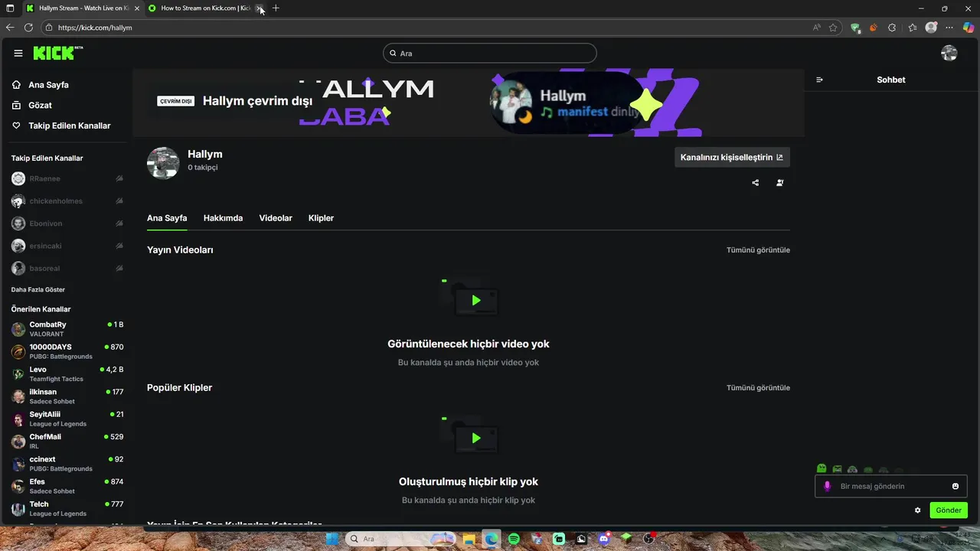The height and width of the screenshot is (551, 980).
Task: Open chat settings gear icon
Action: pyautogui.click(x=918, y=510)
